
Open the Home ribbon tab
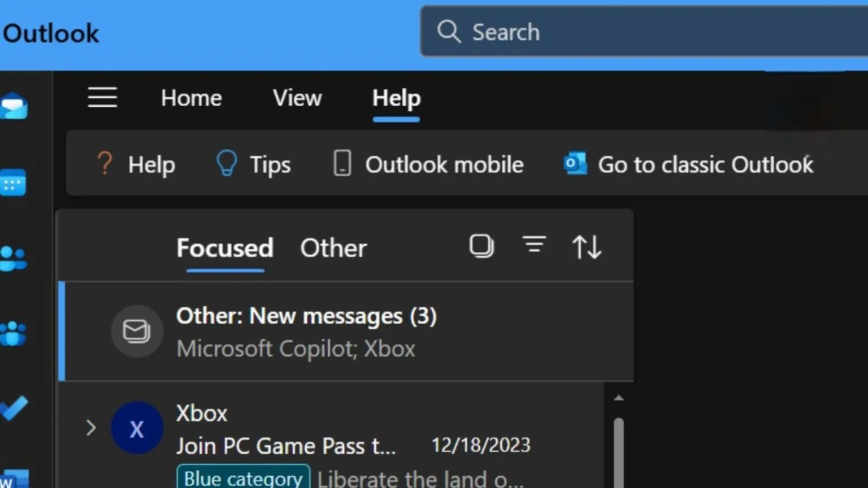click(192, 98)
